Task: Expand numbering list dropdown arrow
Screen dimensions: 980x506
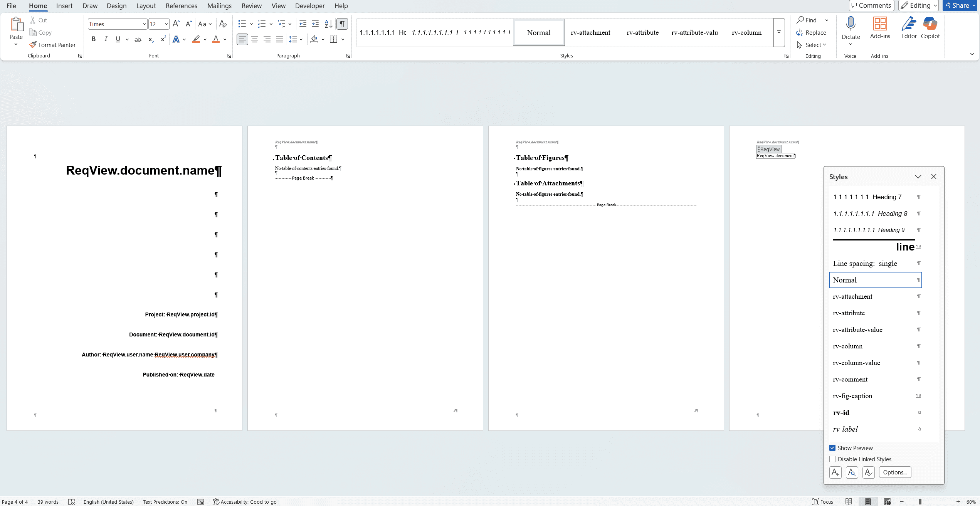Action: point(271,24)
